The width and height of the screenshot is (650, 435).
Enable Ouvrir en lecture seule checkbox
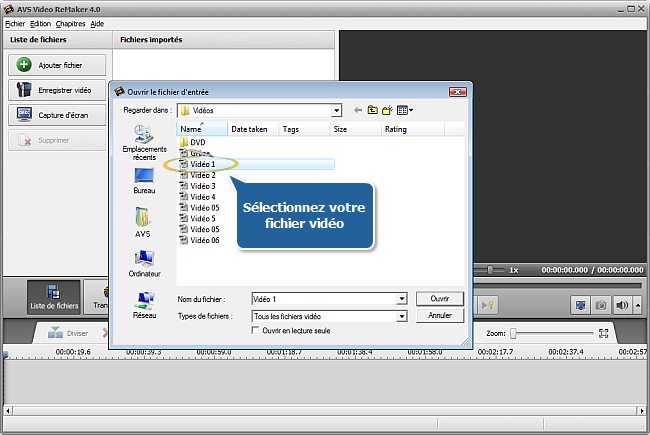point(255,330)
